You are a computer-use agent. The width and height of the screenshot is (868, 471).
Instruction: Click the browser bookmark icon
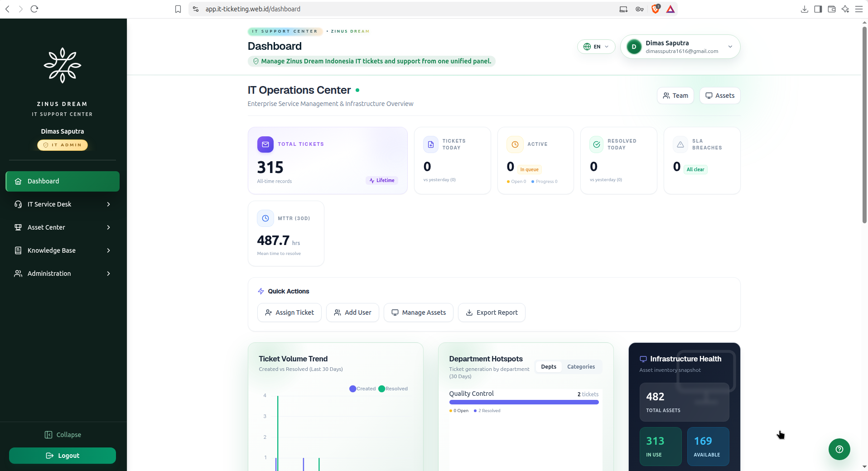(178, 9)
